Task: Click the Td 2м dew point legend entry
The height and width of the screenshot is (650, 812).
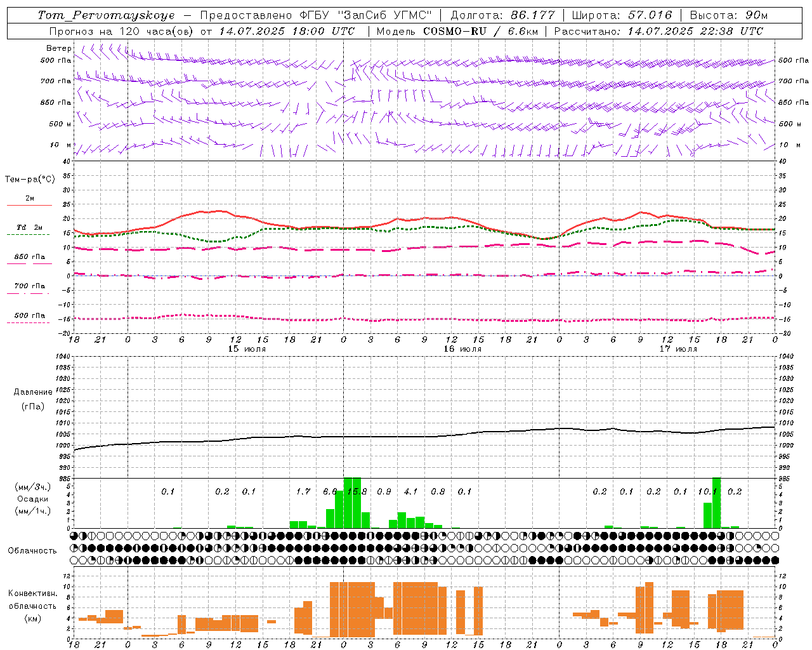Action: click(29, 229)
